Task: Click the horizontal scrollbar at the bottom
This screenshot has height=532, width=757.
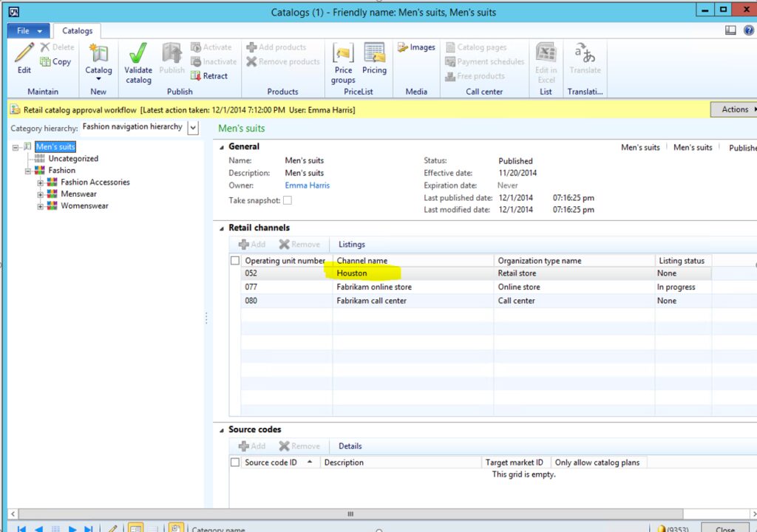Action: 350,514
